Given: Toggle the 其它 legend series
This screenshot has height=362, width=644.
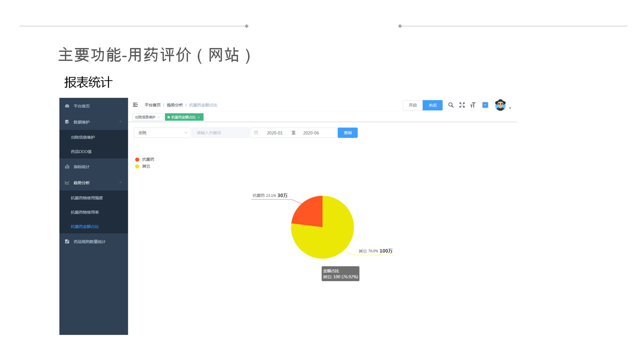Looking at the screenshot, I should [143, 166].
